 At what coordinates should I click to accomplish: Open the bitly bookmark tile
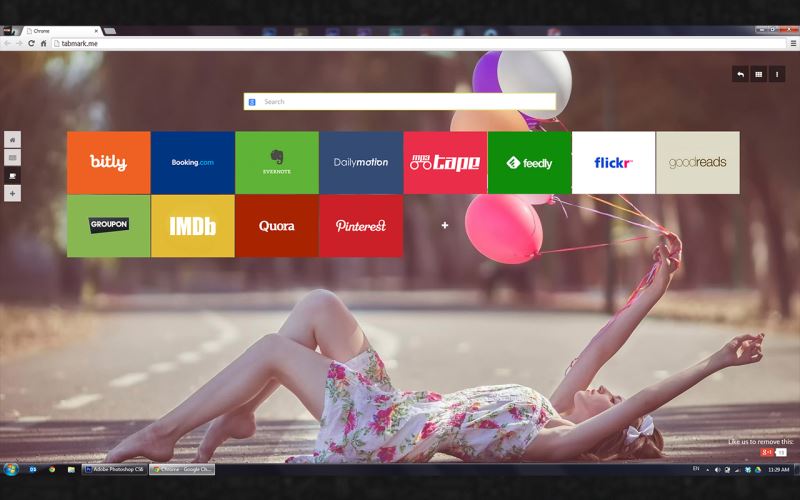point(108,162)
